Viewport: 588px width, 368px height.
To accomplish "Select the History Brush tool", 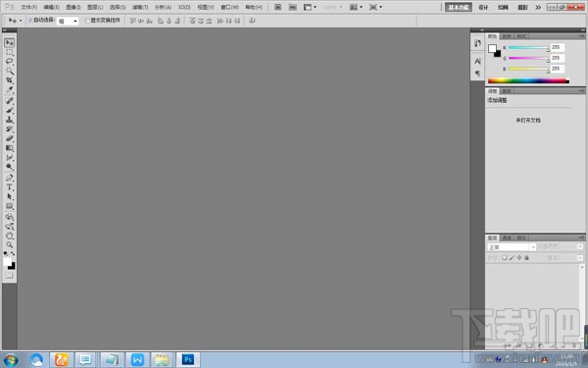I will click(x=10, y=129).
